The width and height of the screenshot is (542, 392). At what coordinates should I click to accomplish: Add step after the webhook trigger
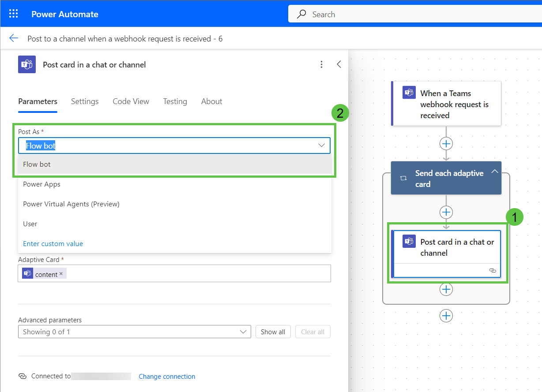click(x=446, y=144)
